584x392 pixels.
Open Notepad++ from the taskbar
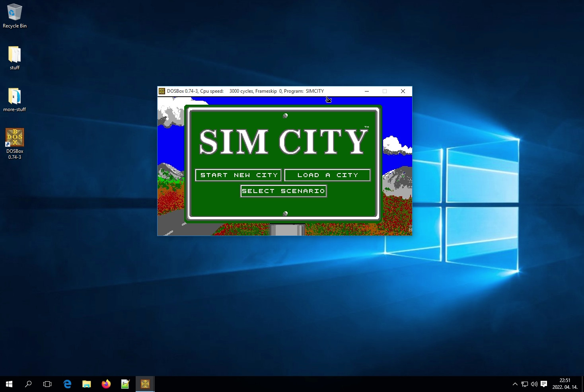125,384
